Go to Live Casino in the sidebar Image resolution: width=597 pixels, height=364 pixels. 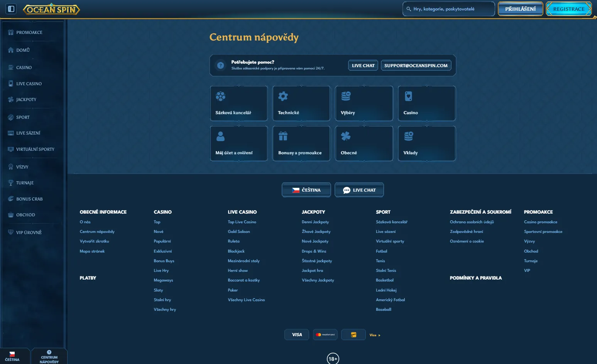(x=29, y=84)
